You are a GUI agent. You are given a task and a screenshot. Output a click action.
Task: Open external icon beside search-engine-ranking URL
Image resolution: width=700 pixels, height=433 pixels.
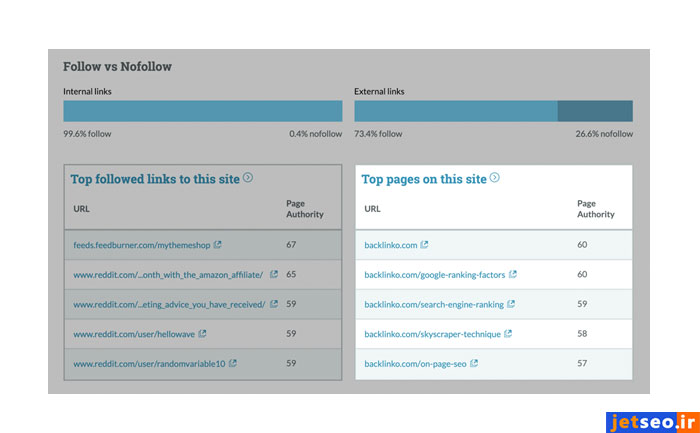(x=511, y=304)
